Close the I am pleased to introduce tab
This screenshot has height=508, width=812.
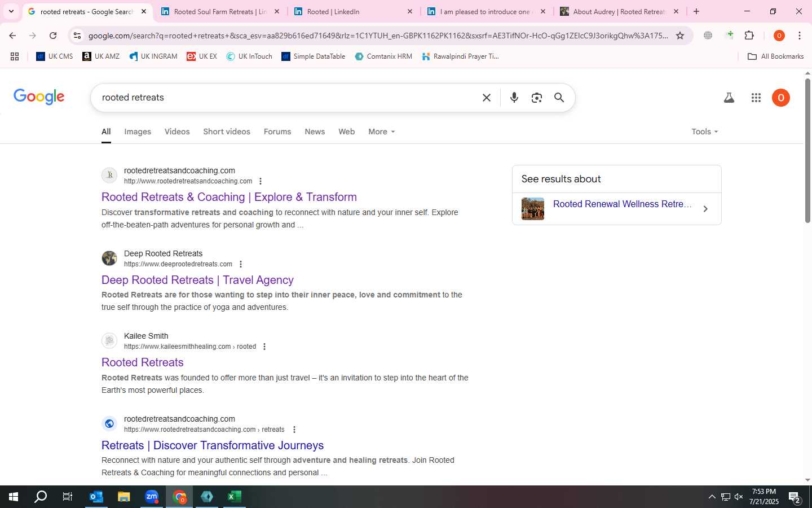[543, 11]
